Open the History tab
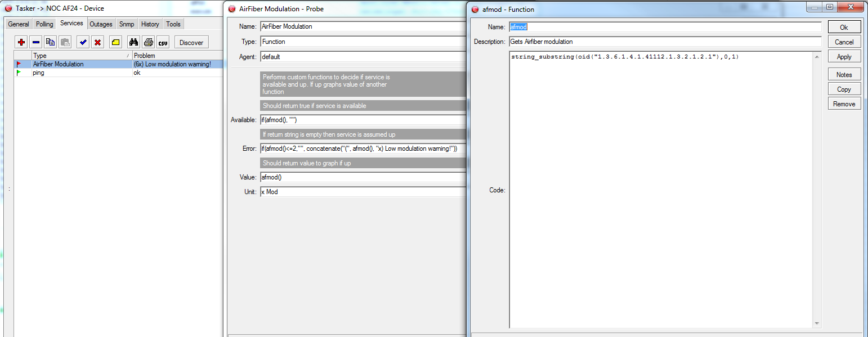868x337 pixels. (x=150, y=24)
